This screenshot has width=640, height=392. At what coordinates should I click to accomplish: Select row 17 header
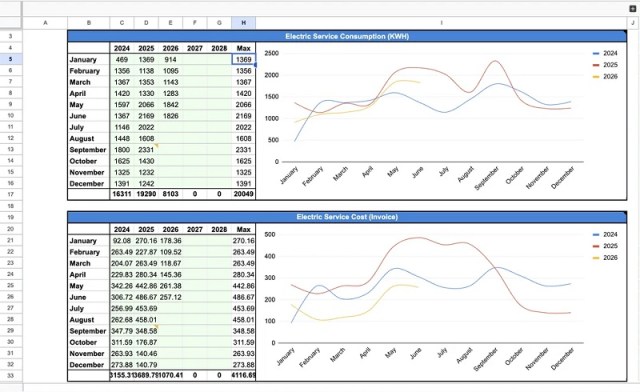11,194
